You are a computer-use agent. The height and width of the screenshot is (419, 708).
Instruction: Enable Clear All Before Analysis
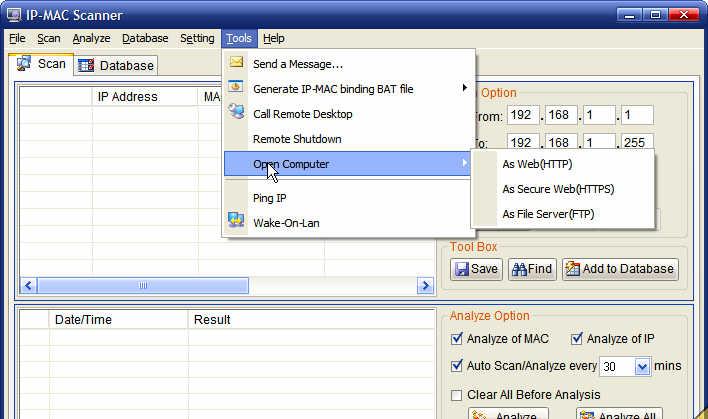pyautogui.click(x=456, y=395)
